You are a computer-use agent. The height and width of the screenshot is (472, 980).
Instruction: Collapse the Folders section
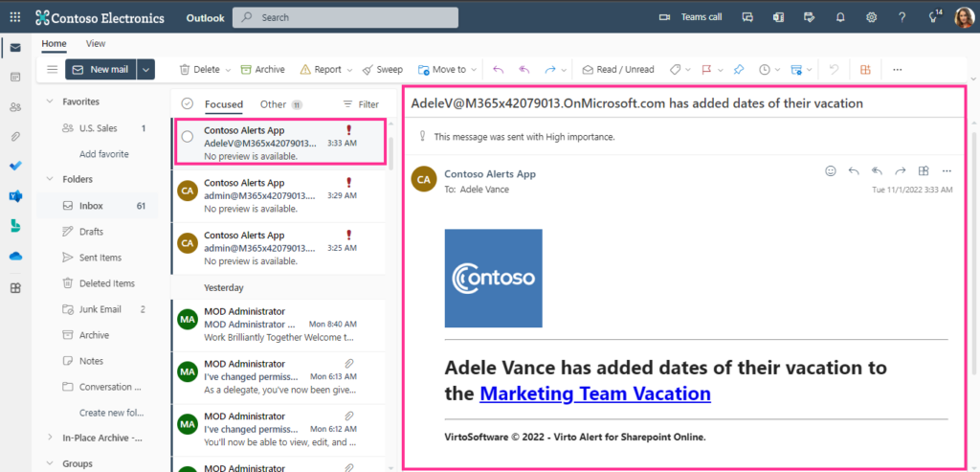point(50,179)
